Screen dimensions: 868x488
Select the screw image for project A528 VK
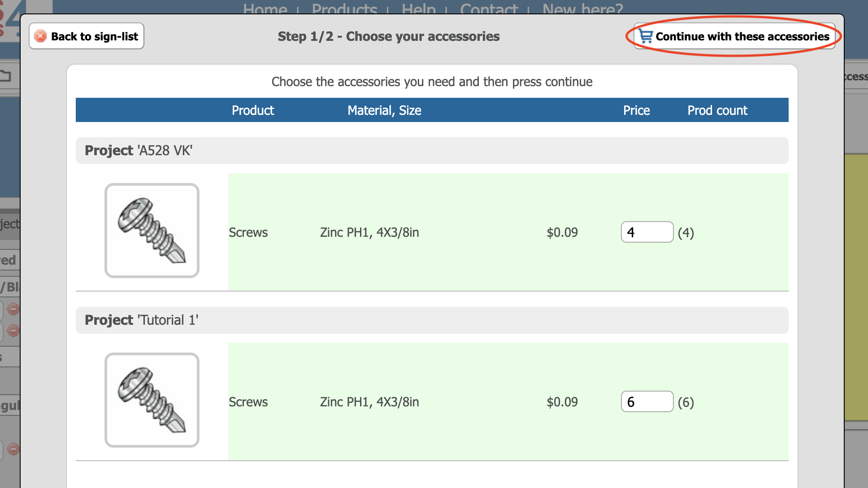click(152, 231)
